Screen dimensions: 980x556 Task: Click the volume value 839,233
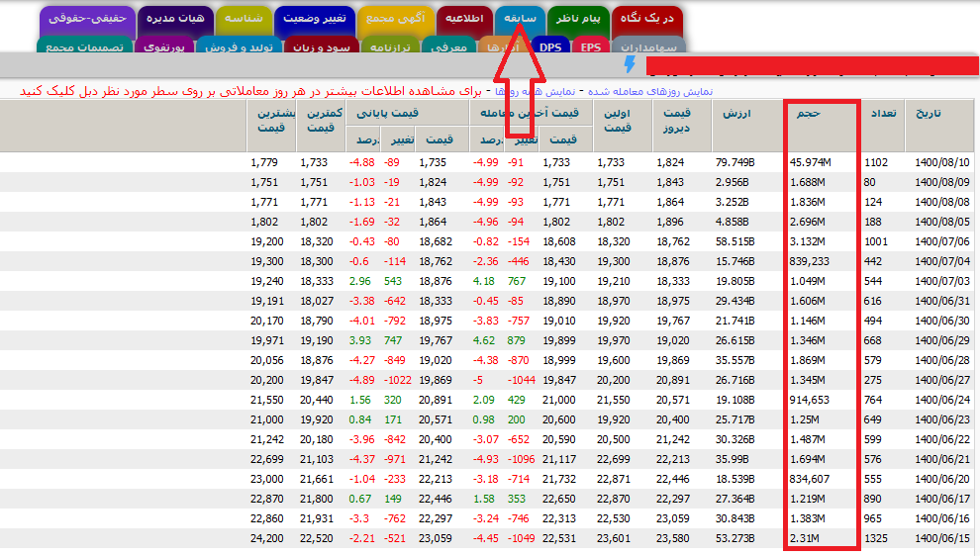coord(810,262)
